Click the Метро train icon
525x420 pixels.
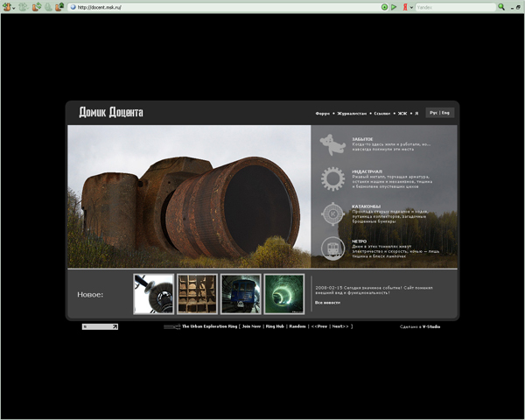point(332,248)
